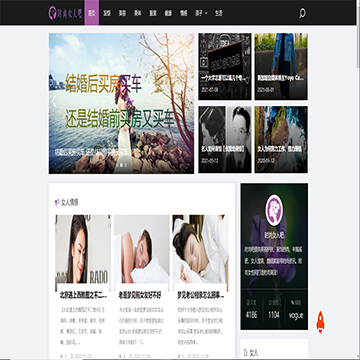Click the 1104 statistic in sidebar
360x360 pixels.
(x=274, y=315)
